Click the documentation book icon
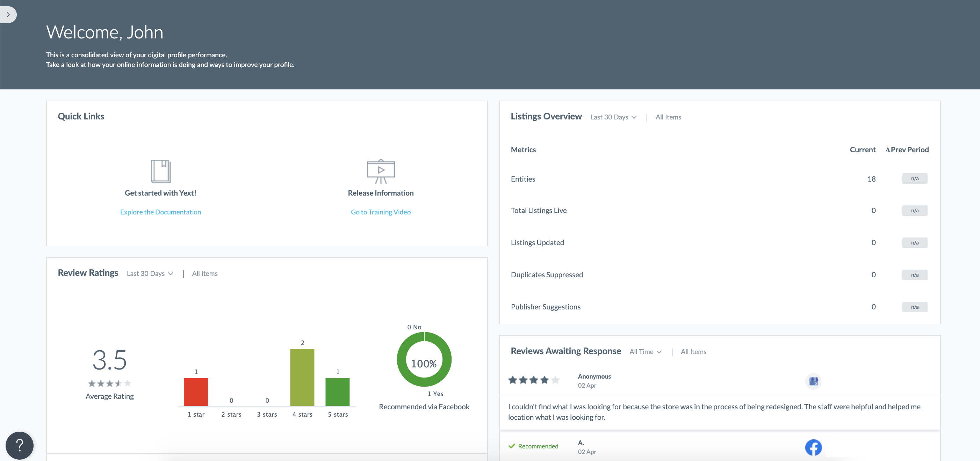This screenshot has height=461, width=980. [x=160, y=171]
